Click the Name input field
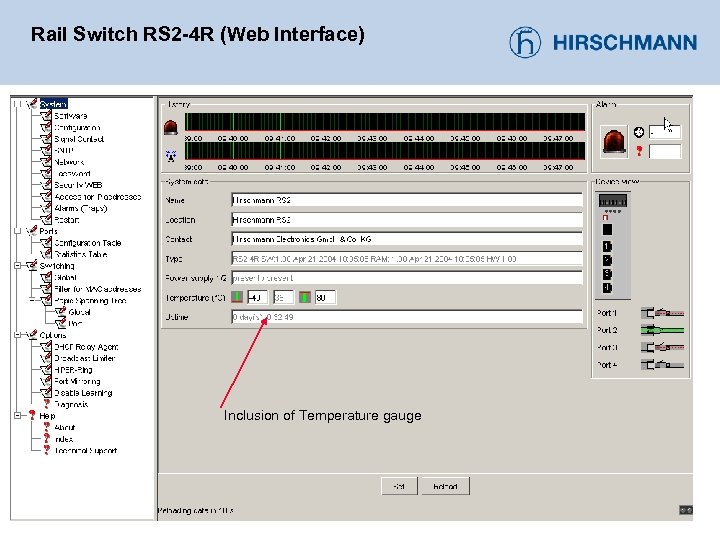This screenshot has height=540, width=720. pos(407,200)
